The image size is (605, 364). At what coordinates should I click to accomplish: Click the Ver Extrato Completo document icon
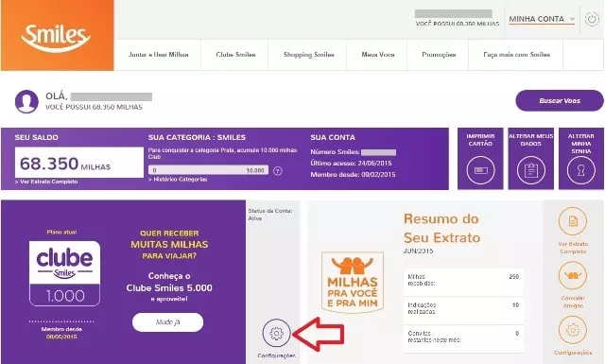[x=573, y=221]
